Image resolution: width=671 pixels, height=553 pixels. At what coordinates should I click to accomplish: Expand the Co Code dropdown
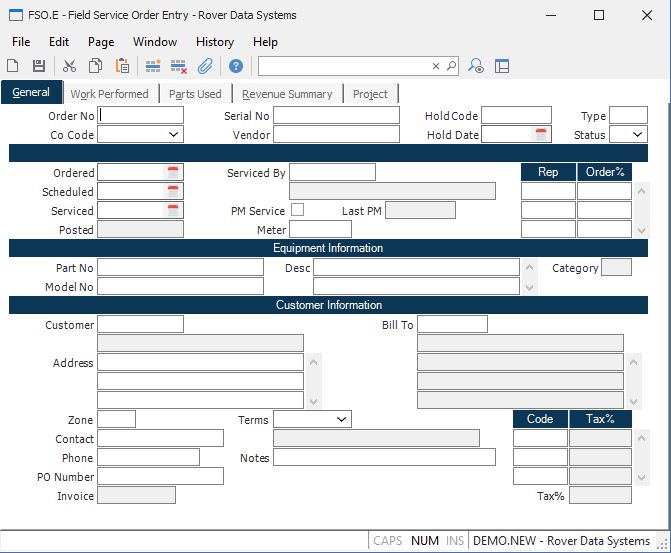pyautogui.click(x=174, y=135)
